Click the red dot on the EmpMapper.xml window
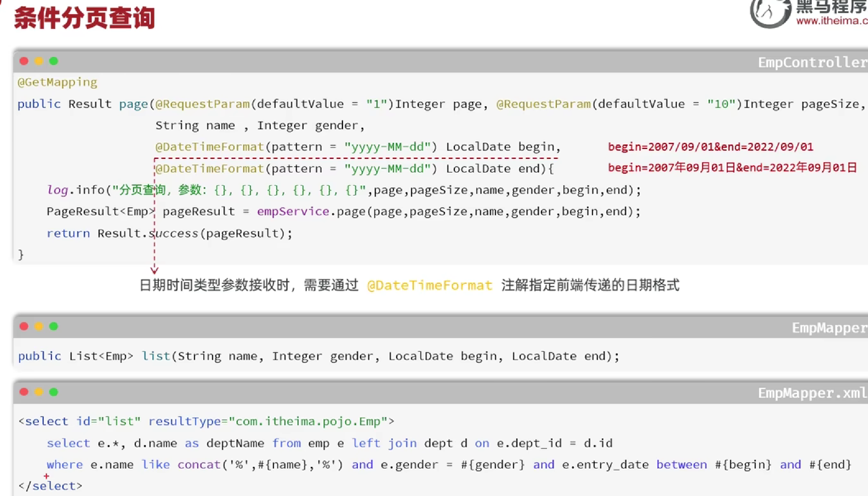The width and height of the screenshot is (868, 496). (x=24, y=392)
